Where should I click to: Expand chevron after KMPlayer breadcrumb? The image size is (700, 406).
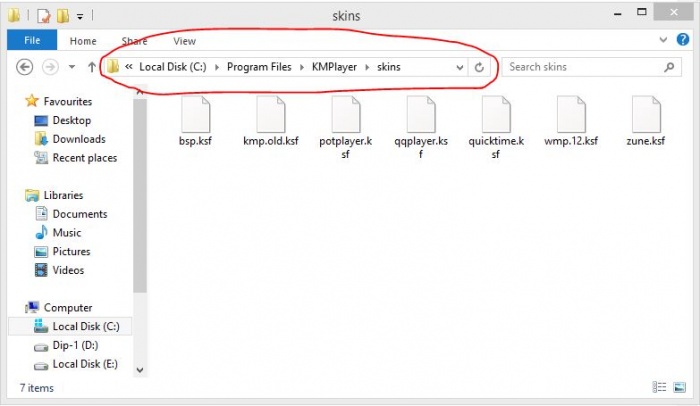point(367,67)
